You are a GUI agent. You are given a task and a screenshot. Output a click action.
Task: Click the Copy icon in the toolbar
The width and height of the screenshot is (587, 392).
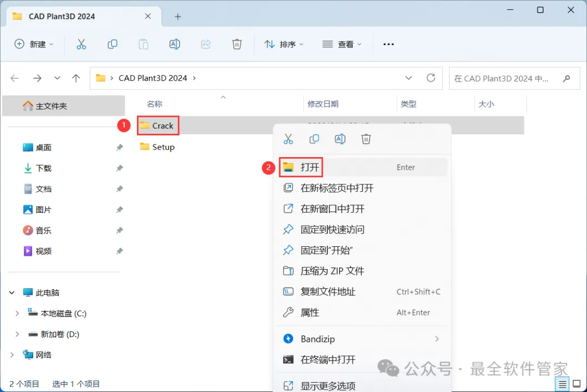click(113, 44)
